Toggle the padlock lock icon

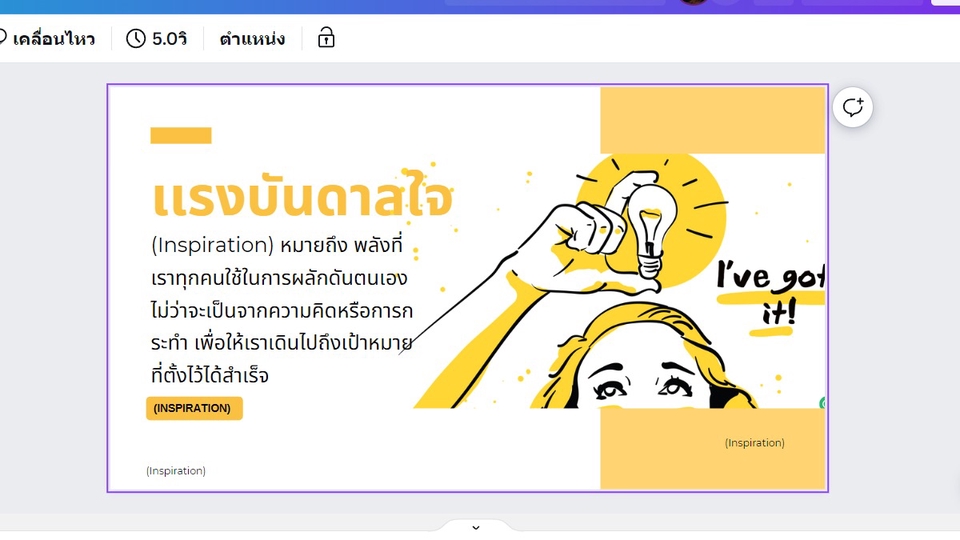[x=326, y=38]
